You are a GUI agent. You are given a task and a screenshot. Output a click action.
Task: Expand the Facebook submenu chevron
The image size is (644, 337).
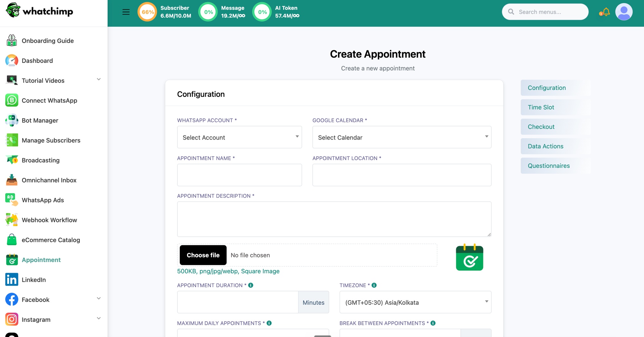(99, 298)
